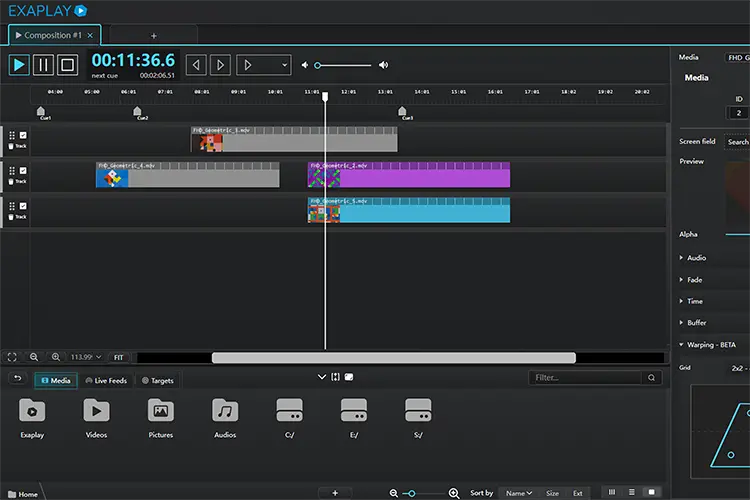Switch to the Live Feeds tab

[x=106, y=380]
